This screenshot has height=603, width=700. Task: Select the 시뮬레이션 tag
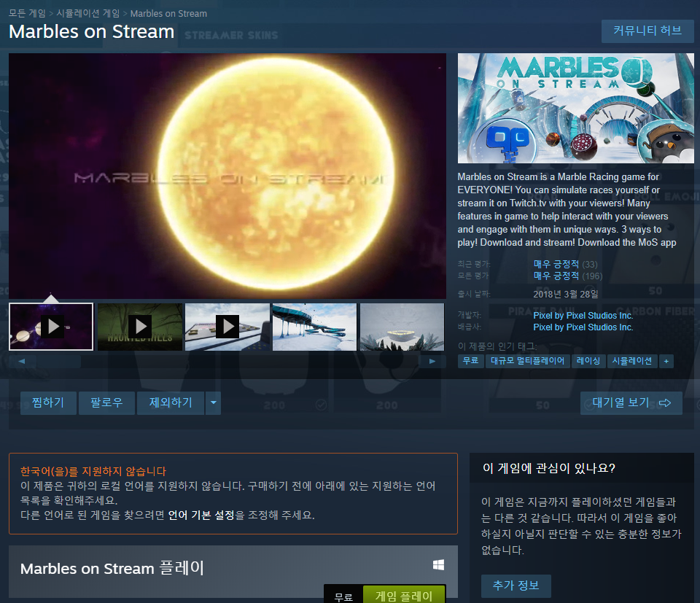tap(632, 361)
